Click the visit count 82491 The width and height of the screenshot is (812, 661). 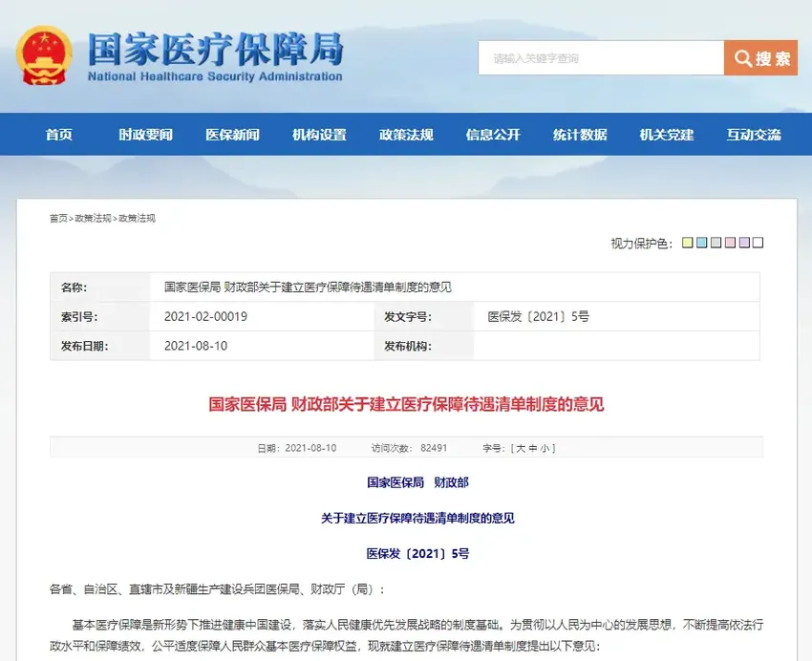[x=434, y=448]
